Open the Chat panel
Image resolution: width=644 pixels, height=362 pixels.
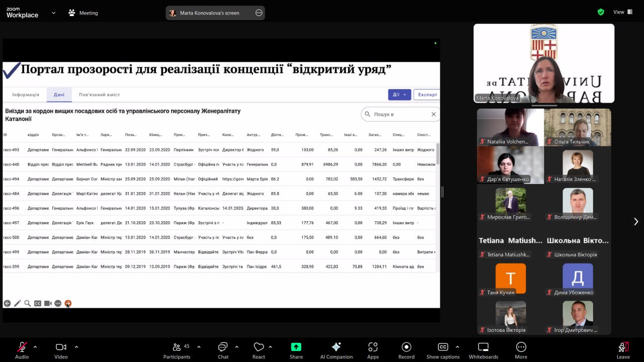[x=223, y=350]
